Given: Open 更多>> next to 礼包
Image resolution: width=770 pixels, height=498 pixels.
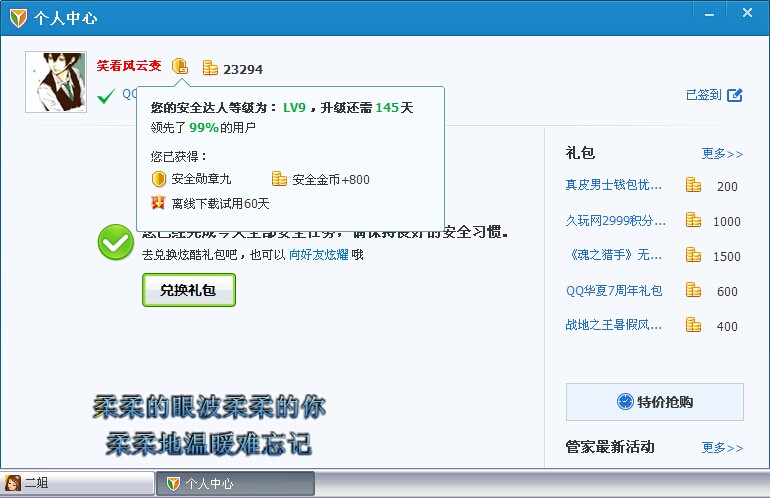Looking at the screenshot, I should 722,154.
